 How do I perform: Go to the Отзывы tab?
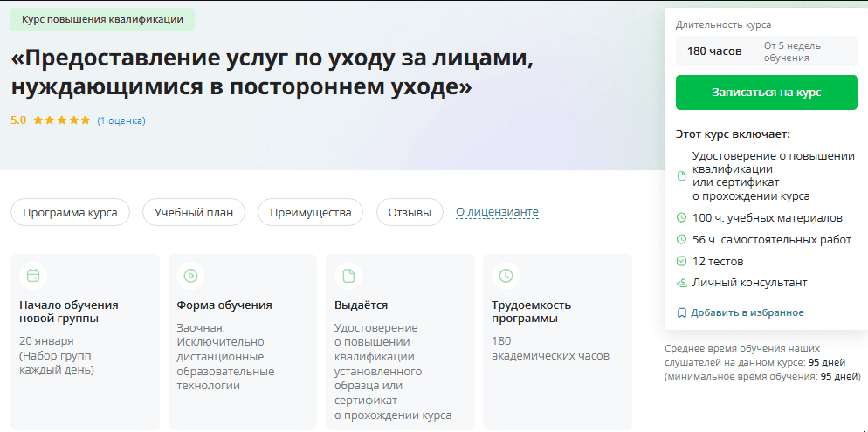pyautogui.click(x=410, y=212)
